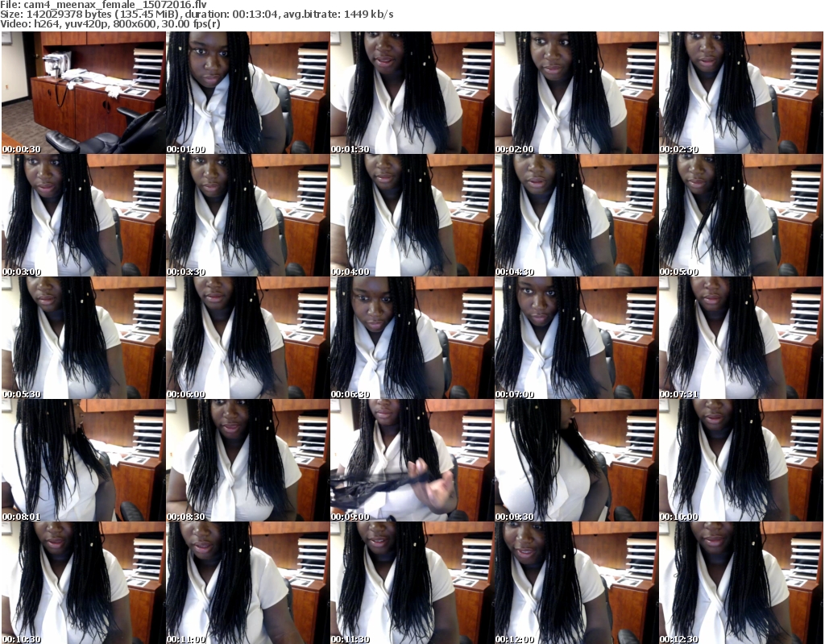Click the thumbnail with timestamp 00:11:00
Screen dimensions: 825x644
[248, 583]
